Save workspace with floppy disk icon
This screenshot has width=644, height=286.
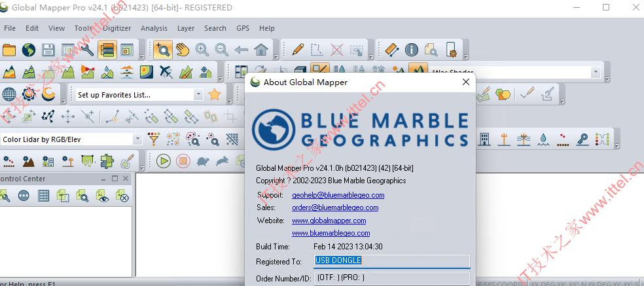click(x=48, y=50)
